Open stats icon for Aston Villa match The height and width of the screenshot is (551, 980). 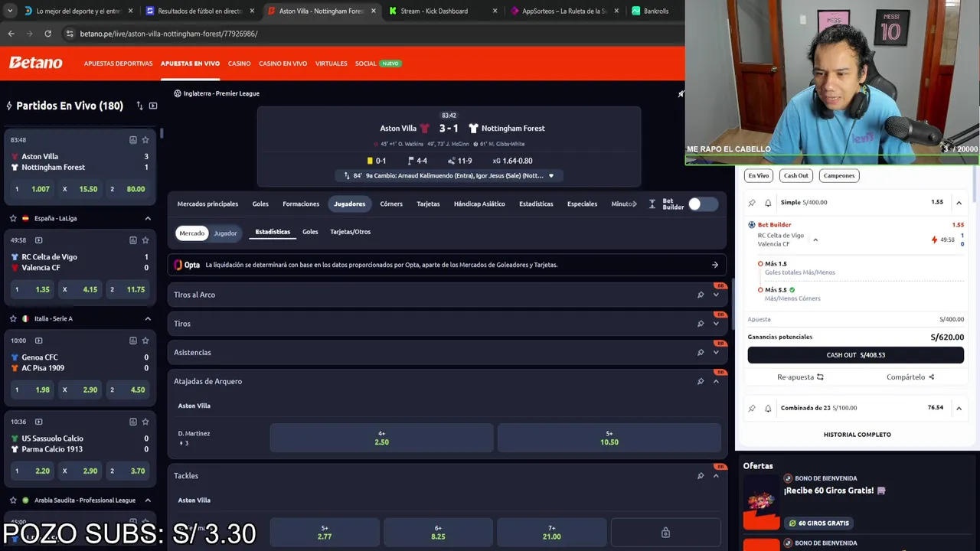click(132, 140)
